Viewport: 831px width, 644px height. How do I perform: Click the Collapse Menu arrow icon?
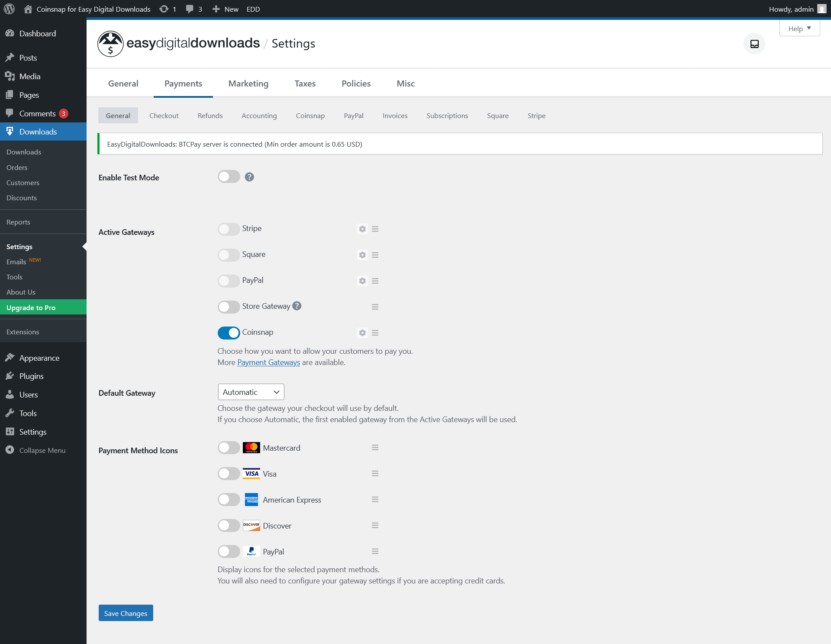click(10, 450)
